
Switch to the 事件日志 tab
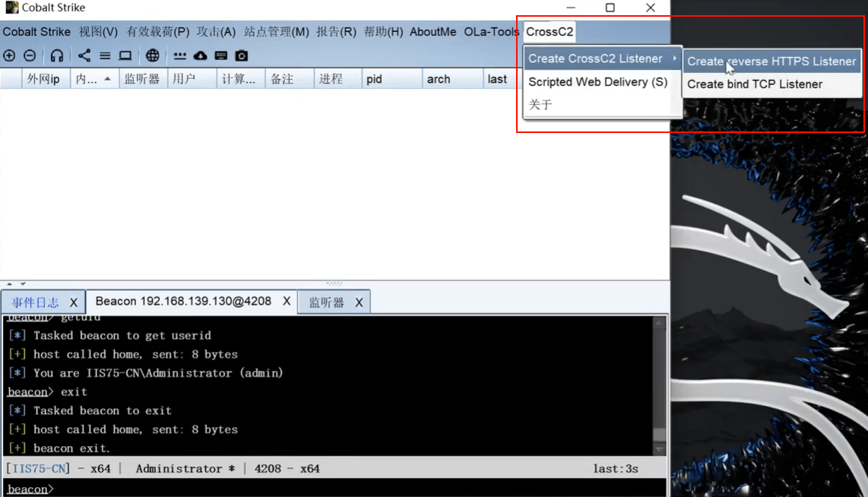35,302
